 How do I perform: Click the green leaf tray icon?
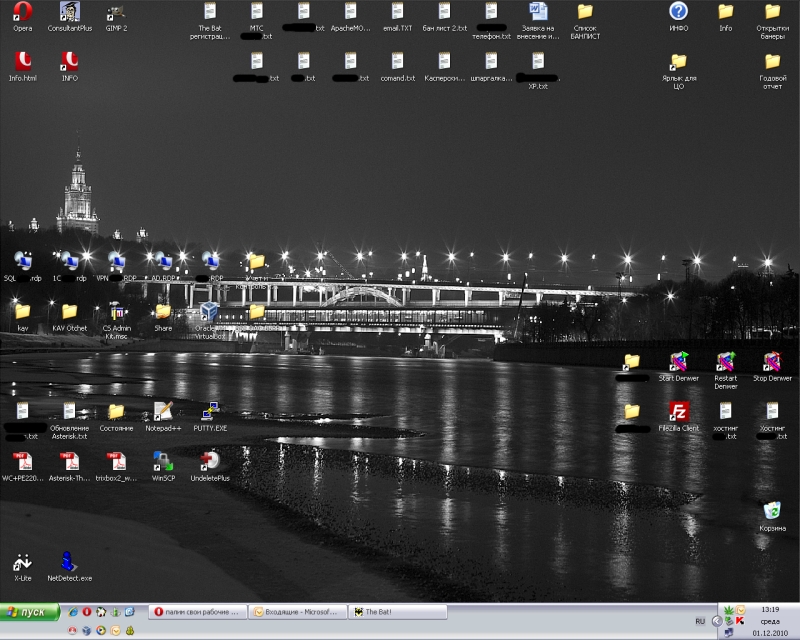click(x=729, y=609)
